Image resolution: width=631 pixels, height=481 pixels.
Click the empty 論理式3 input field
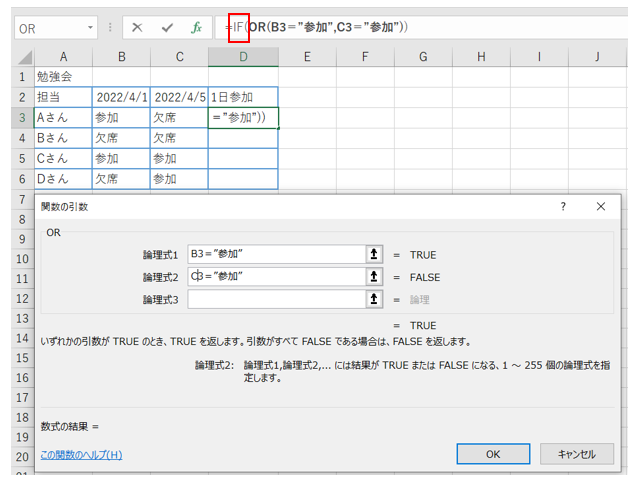(x=275, y=299)
